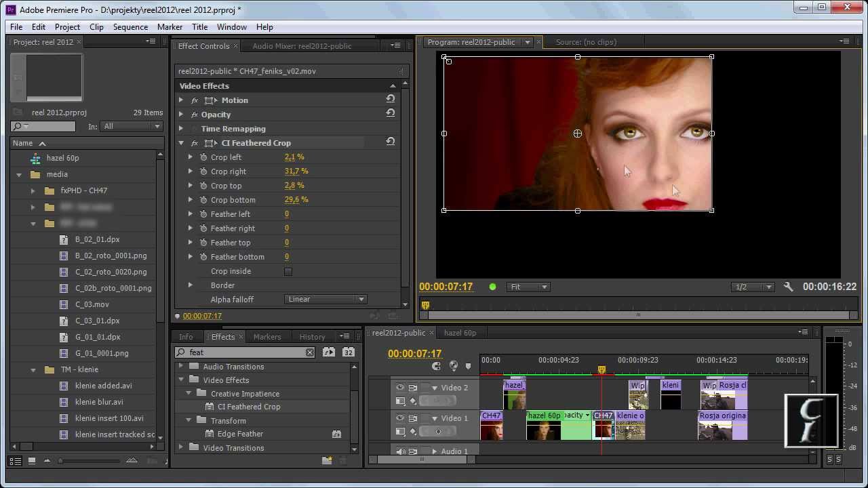Open the Sequence menu
Viewport: 868px width, 488px height.
pos(130,27)
